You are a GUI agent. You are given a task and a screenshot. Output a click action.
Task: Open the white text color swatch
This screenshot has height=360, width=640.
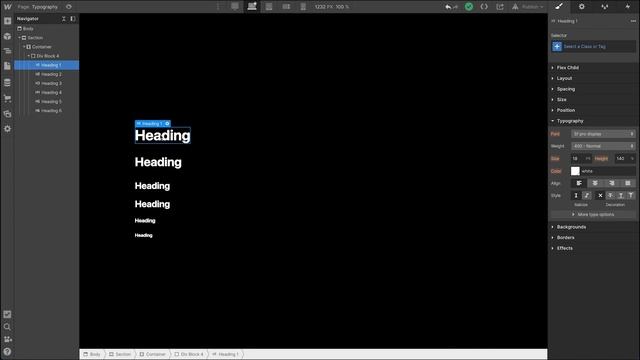pos(575,171)
